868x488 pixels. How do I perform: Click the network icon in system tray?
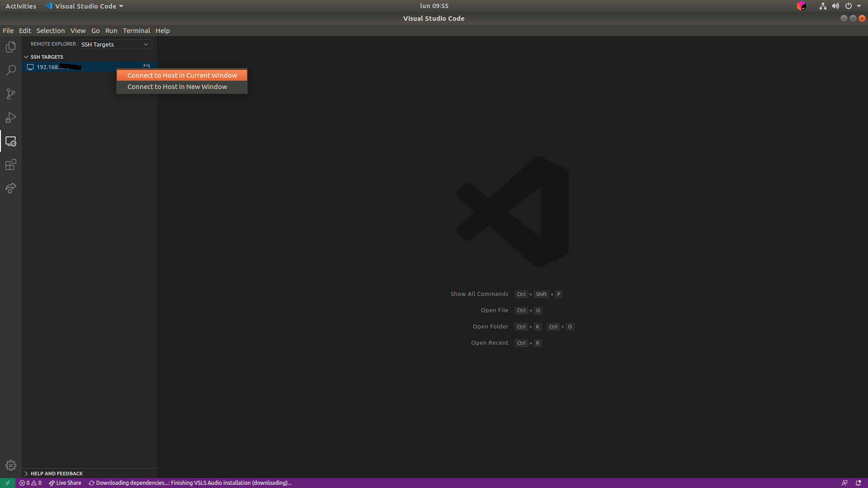tap(823, 6)
